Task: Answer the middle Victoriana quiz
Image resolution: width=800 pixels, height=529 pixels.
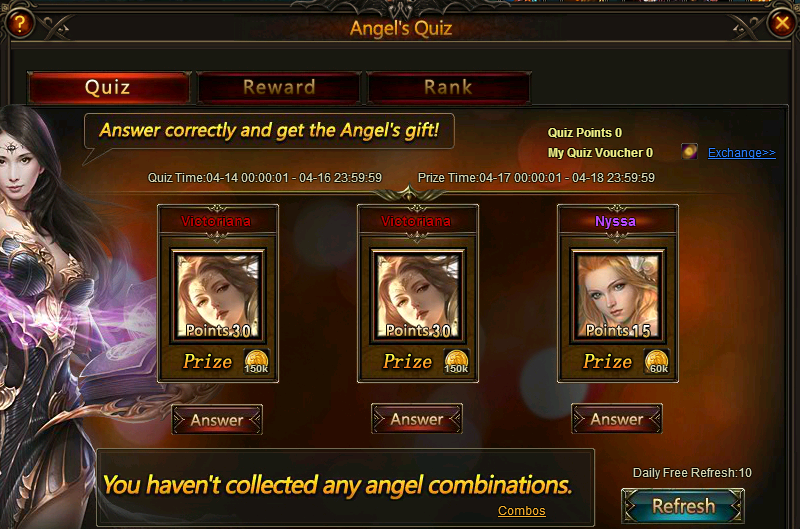Action: [417, 419]
